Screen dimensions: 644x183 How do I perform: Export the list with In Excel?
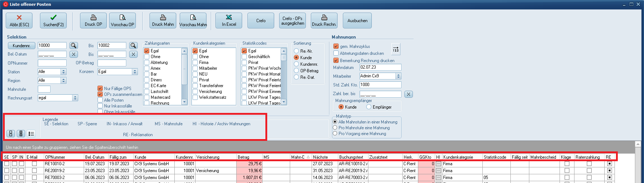coord(229,21)
